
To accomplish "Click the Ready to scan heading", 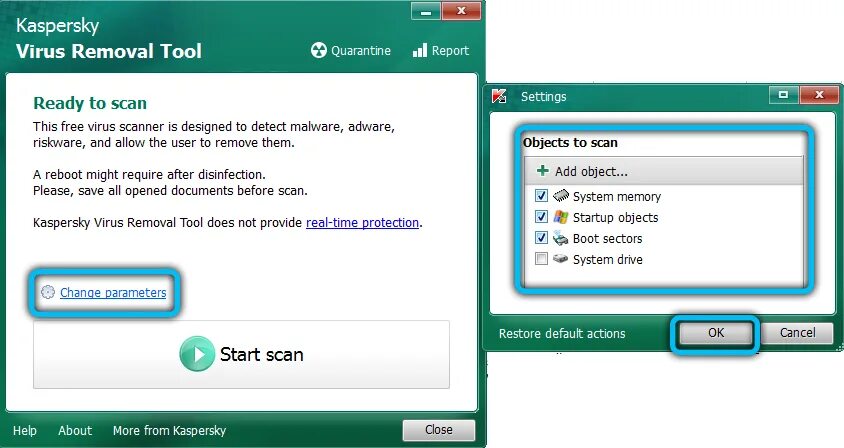I will [x=90, y=103].
